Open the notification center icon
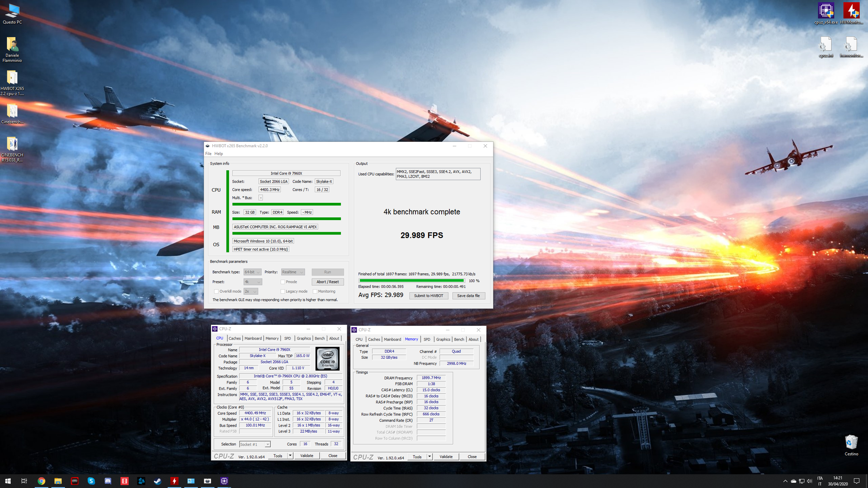The height and width of the screenshot is (488, 868). pyautogui.click(x=857, y=481)
